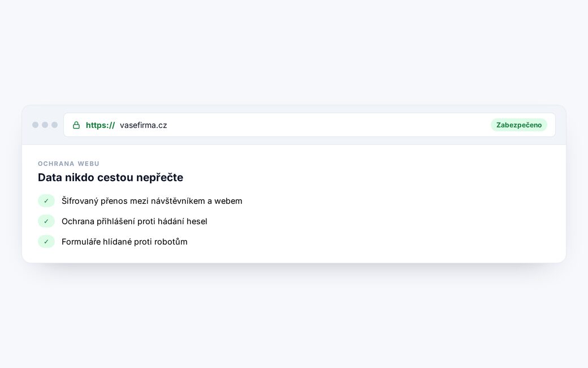Click the green padlock icon

(76, 125)
